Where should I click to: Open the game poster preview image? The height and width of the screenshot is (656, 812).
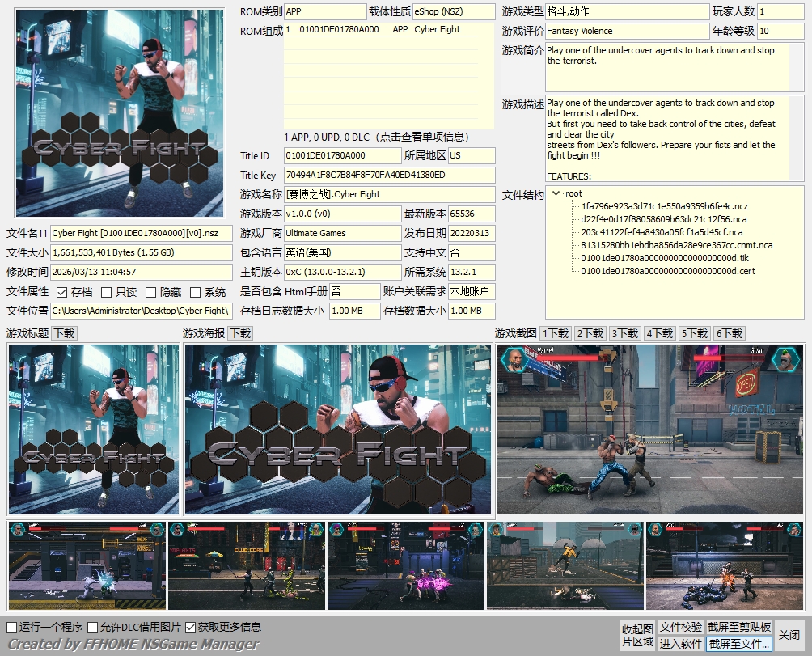coord(337,430)
